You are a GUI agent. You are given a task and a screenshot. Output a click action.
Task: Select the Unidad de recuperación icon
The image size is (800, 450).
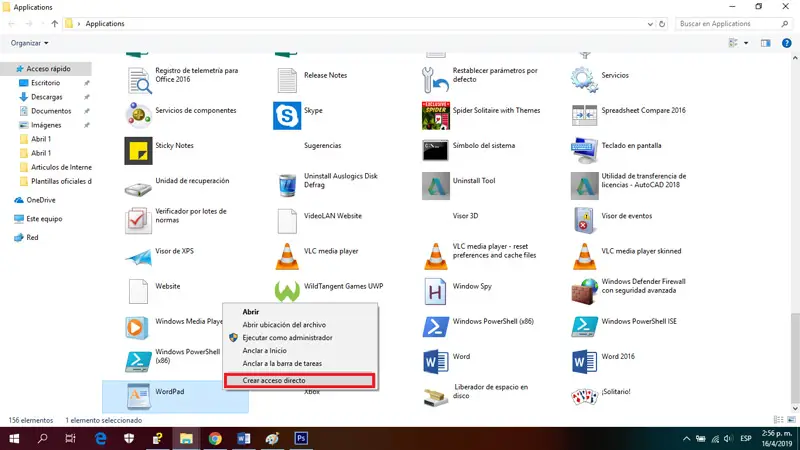point(138,189)
